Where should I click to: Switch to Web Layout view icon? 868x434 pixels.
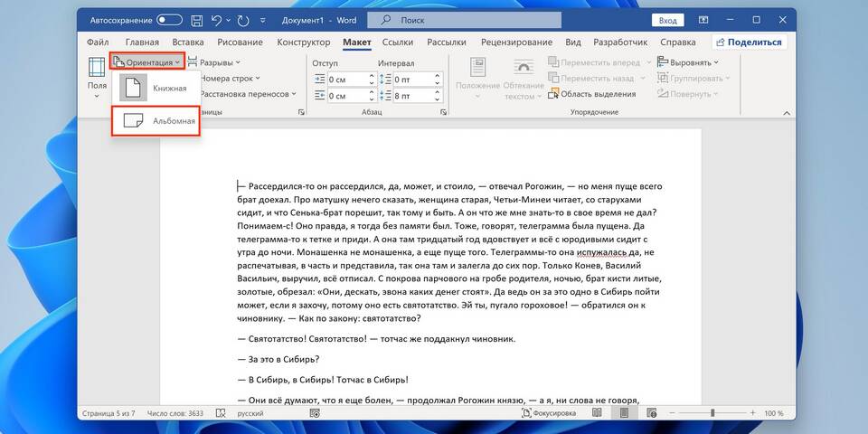653,413
